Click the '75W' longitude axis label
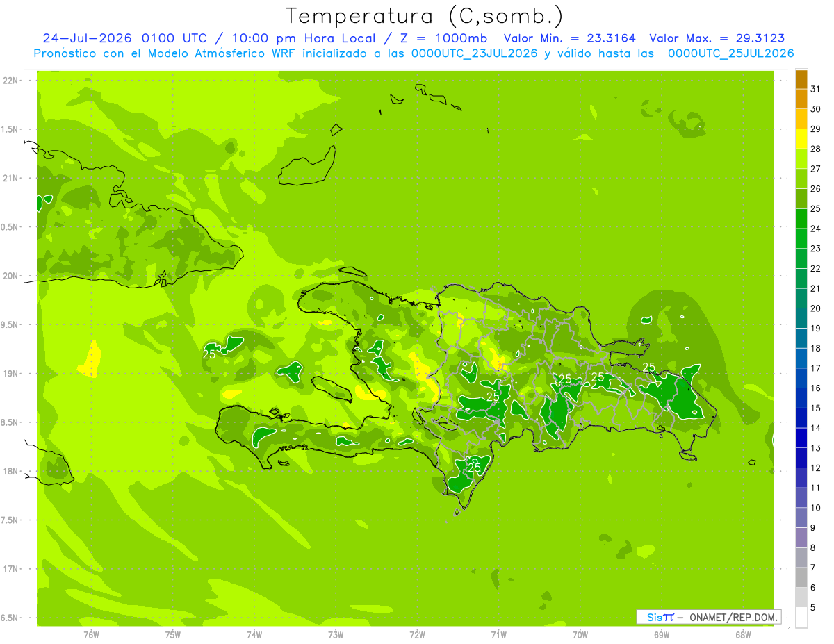Screen dimensions: 834x644 tap(173, 634)
